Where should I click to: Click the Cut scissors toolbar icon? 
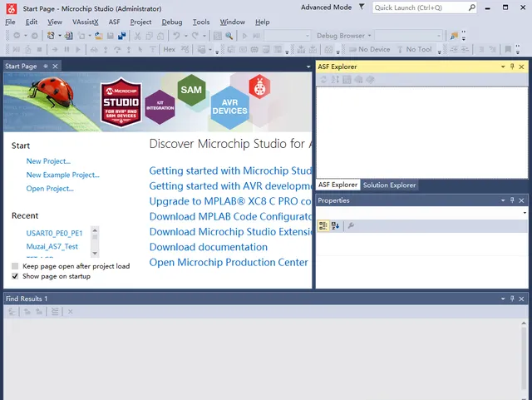[137, 36]
